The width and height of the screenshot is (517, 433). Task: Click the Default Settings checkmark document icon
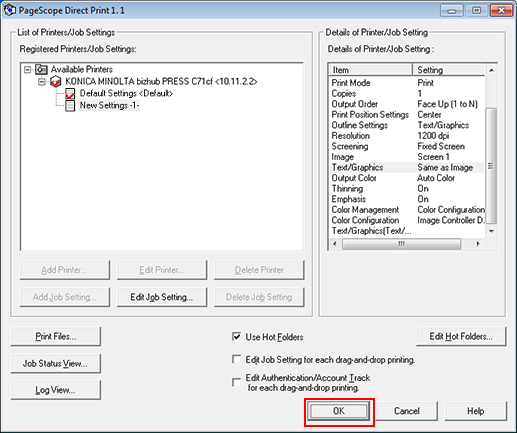[x=70, y=94]
